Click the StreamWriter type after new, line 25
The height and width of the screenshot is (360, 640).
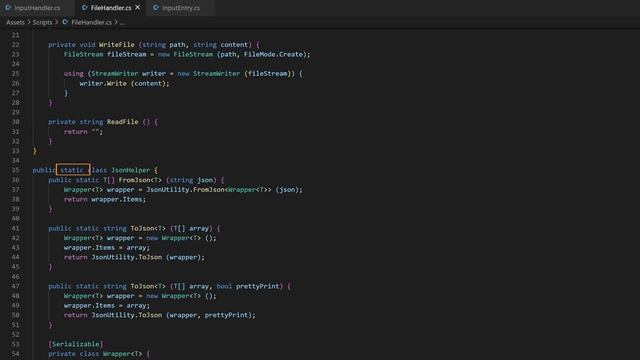tap(216, 73)
